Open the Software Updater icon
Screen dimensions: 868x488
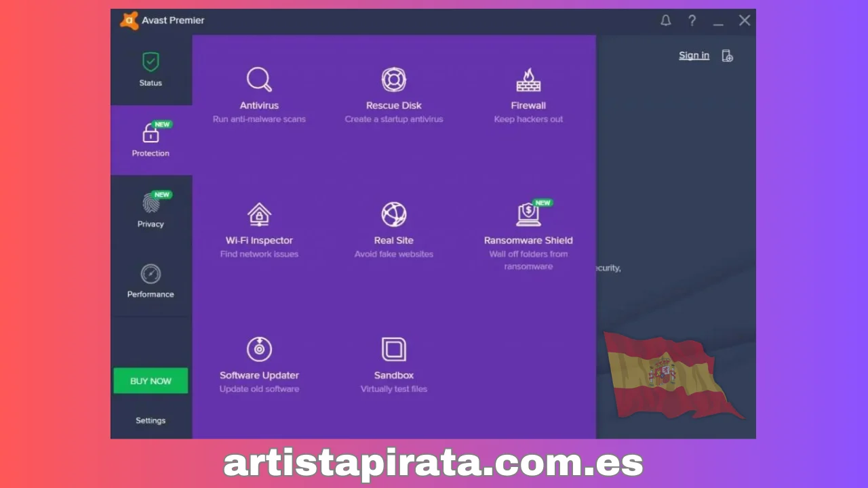259,349
